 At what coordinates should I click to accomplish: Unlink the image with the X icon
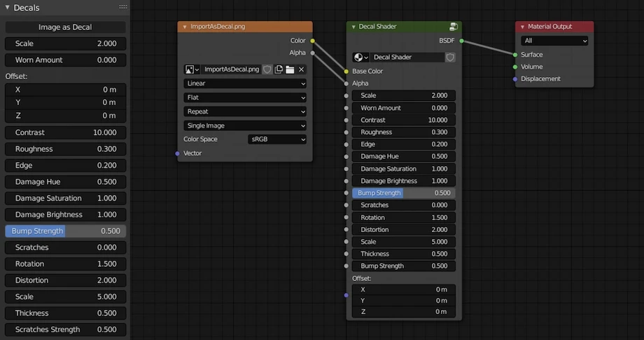[x=301, y=69]
